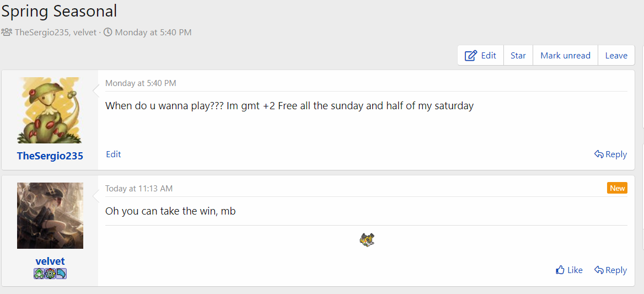Viewport: 644px width, 294px height.
Task: Mark the conversation as unread
Action: pos(565,55)
